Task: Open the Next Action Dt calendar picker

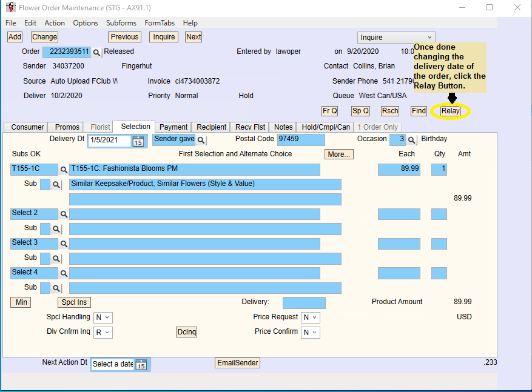Action: (x=141, y=365)
